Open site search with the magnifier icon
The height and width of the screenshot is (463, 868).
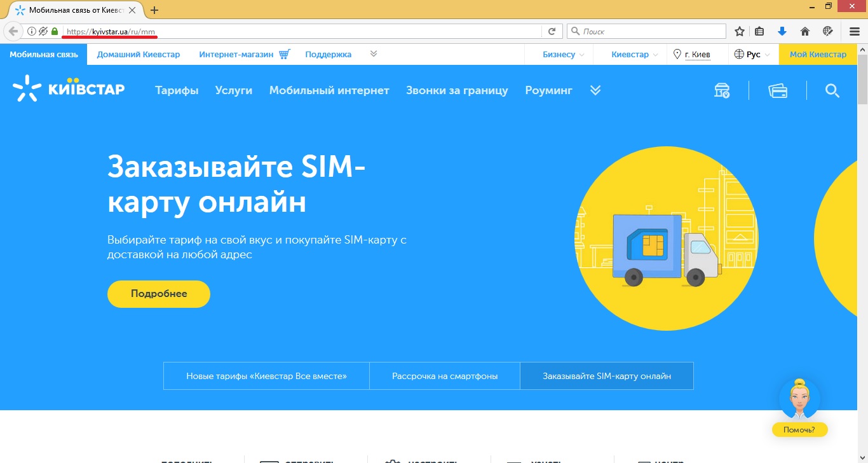(x=832, y=90)
